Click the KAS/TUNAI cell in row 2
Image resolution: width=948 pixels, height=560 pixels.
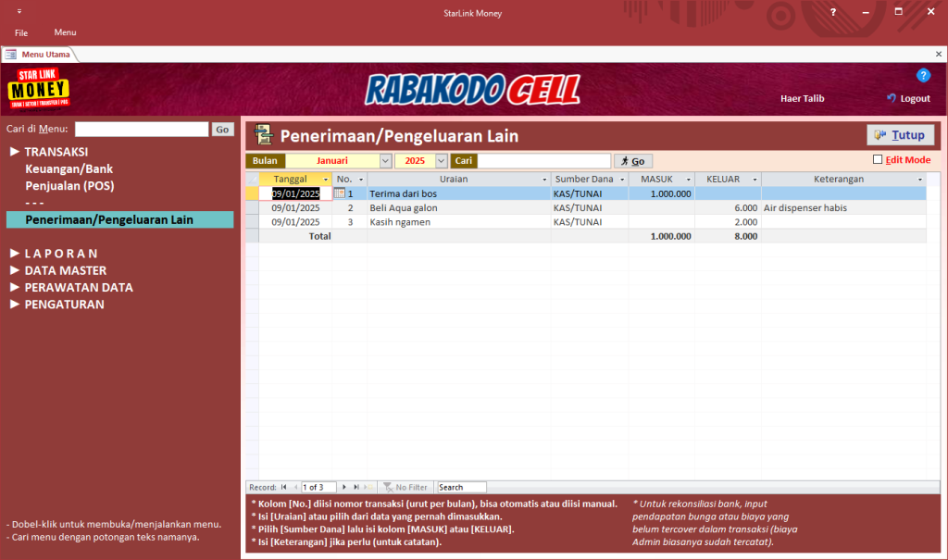point(590,207)
